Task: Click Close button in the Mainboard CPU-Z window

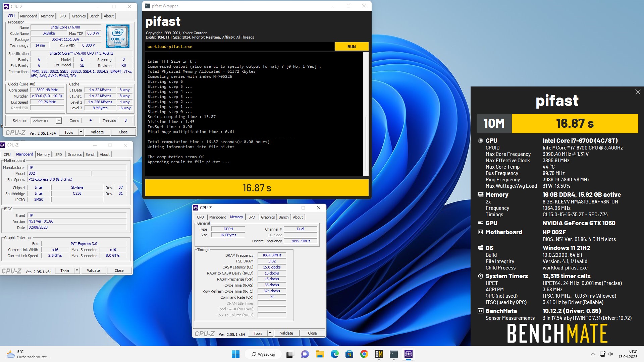Action: [x=119, y=270]
